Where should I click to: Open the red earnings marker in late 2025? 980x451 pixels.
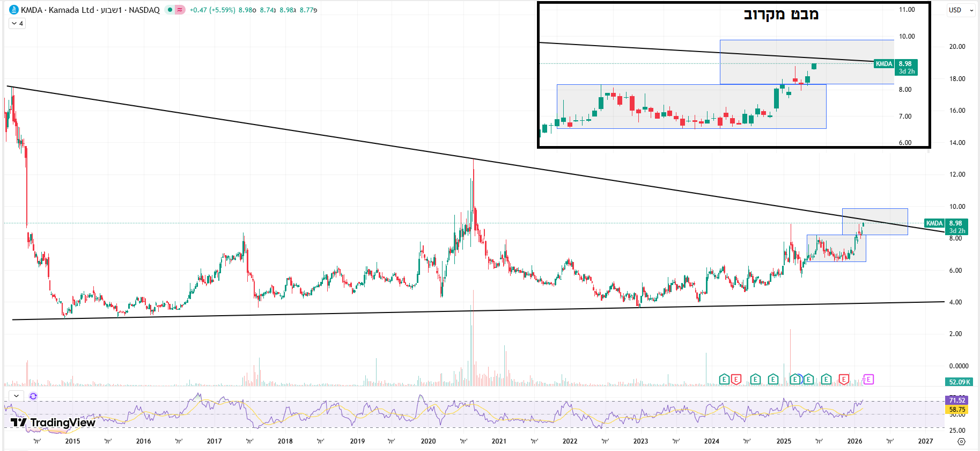click(844, 380)
